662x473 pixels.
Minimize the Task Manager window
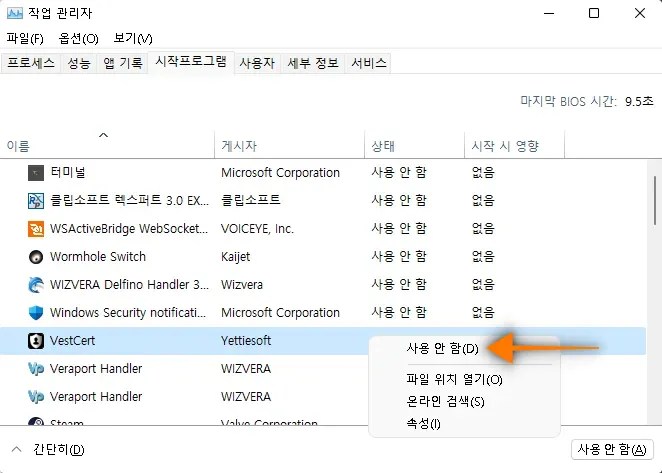coord(549,13)
